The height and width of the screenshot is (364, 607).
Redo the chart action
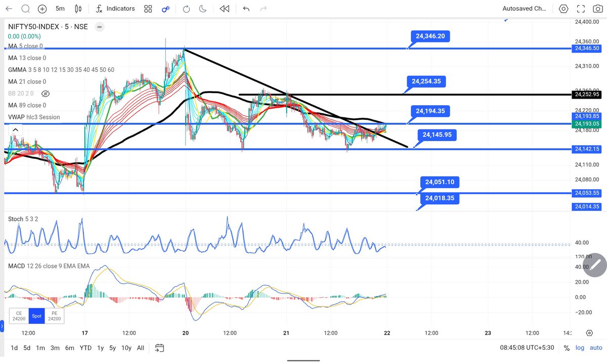263,9
